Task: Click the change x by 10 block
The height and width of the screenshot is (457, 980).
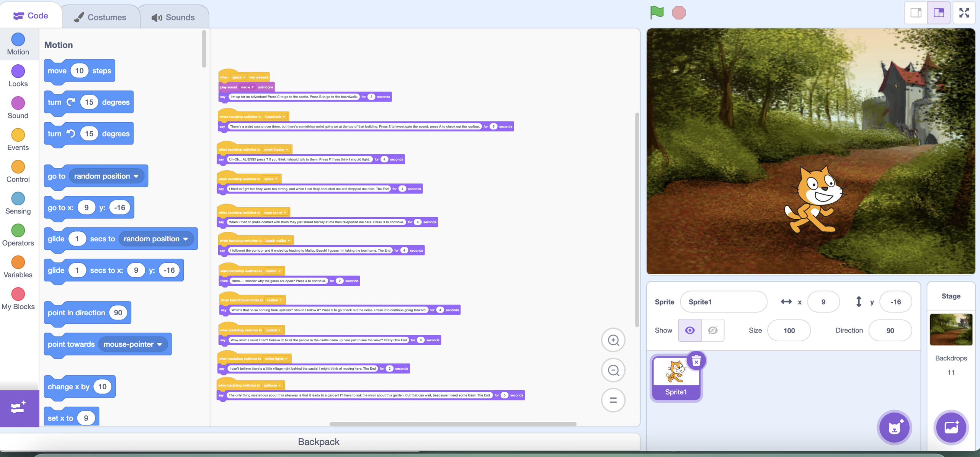Action: [79, 387]
